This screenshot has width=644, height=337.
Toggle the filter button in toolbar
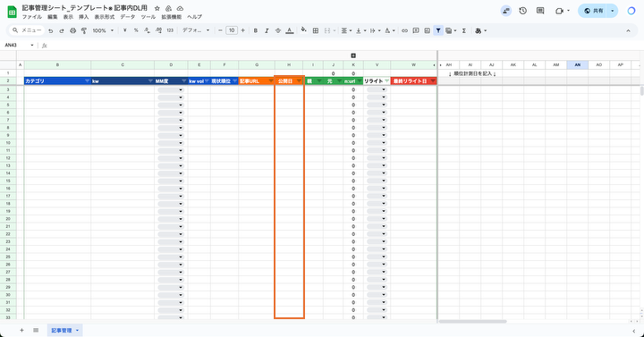click(438, 30)
